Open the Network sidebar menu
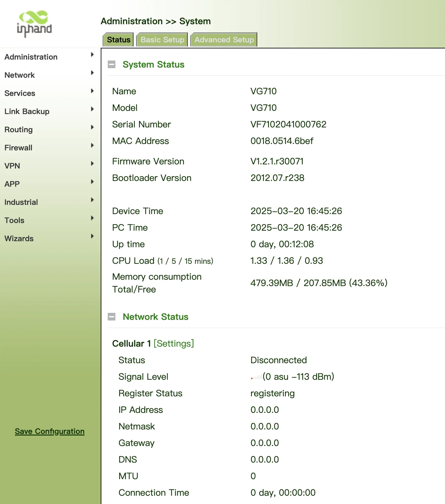The width and height of the screenshot is (445, 504). (x=19, y=75)
